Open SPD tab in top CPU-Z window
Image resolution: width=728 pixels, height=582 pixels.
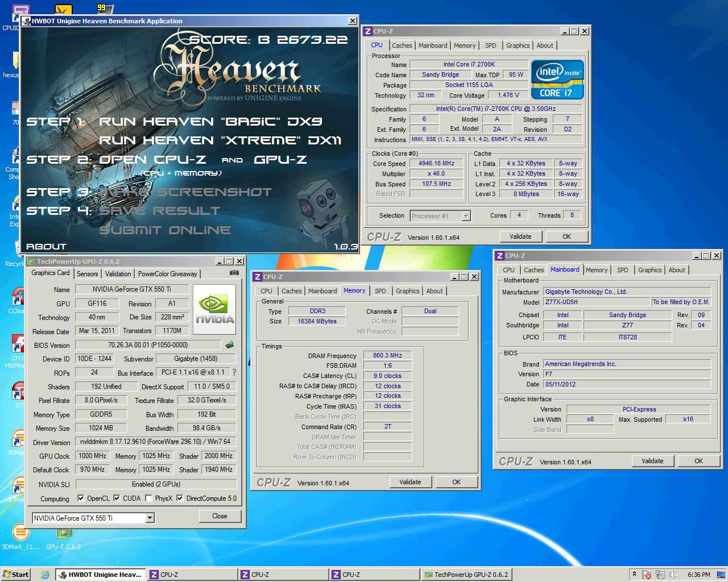coord(491,45)
